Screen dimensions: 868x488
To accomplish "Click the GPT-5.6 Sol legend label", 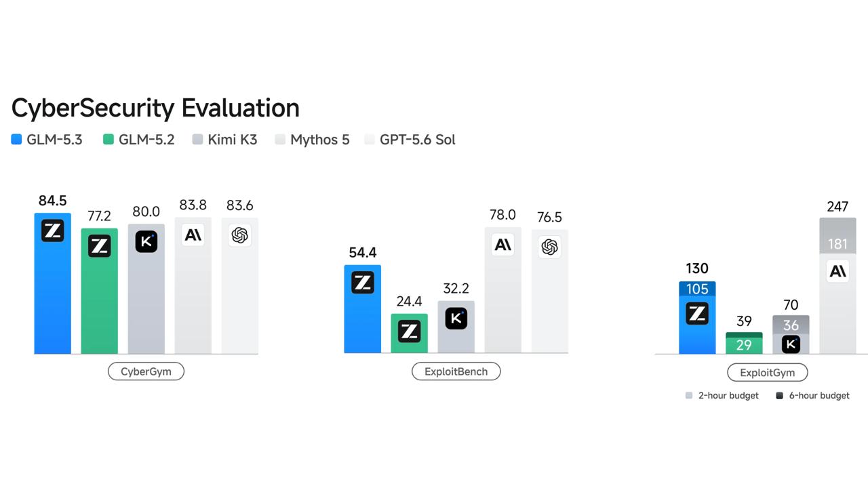I will pos(417,140).
